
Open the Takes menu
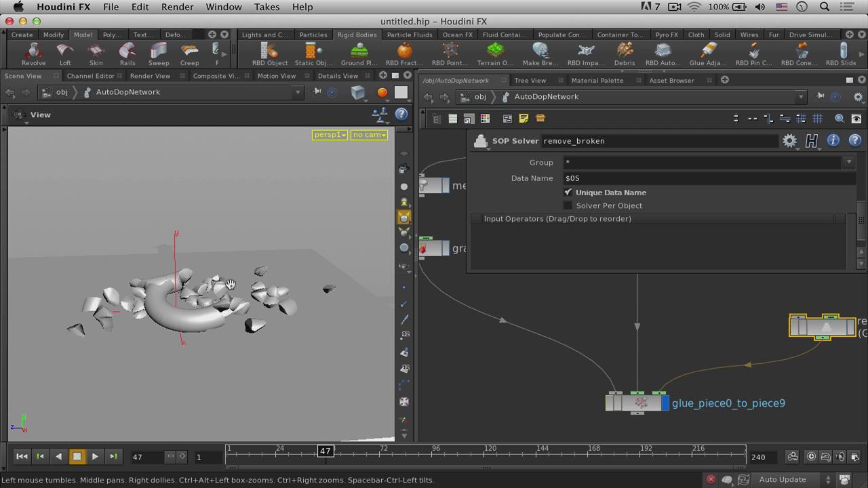267,7
